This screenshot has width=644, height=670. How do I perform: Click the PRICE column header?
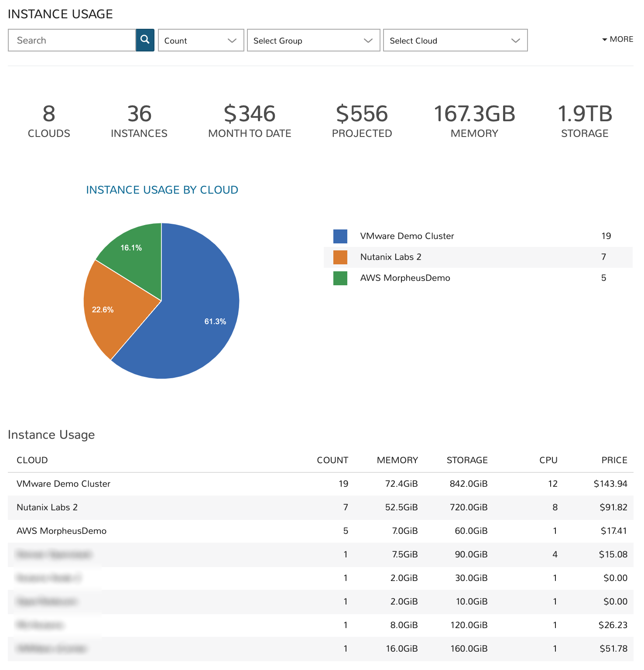pyautogui.click(x=614, y=460)
